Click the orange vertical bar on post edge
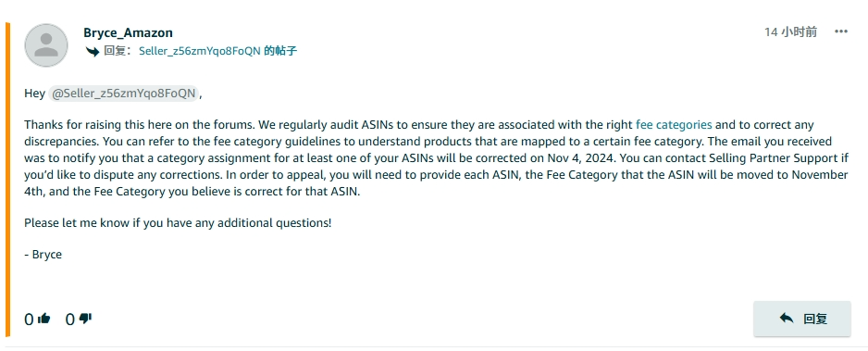This screenshot has width=868, height=351. [7, 180]
